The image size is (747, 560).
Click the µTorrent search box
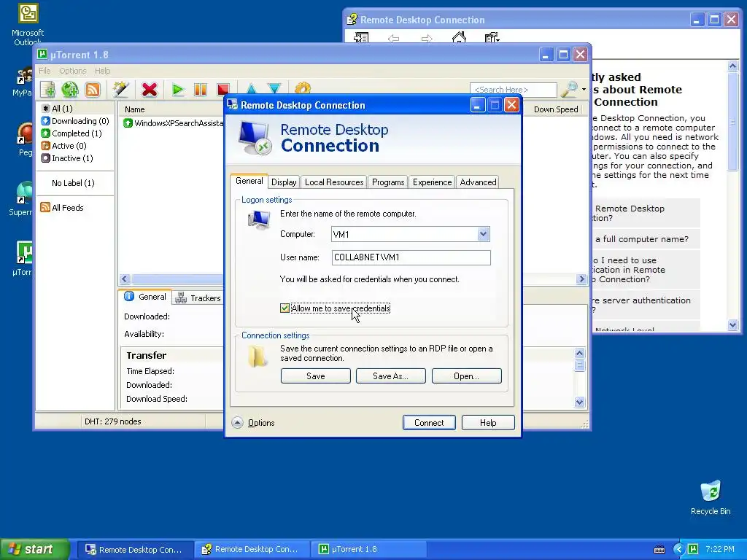tap(513, 90)
